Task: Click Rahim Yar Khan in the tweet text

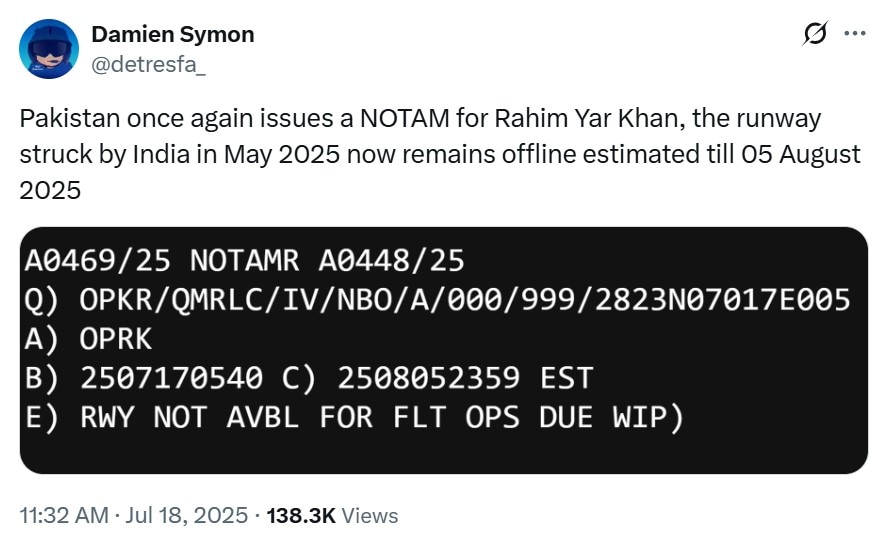Action: pos(589,119)
